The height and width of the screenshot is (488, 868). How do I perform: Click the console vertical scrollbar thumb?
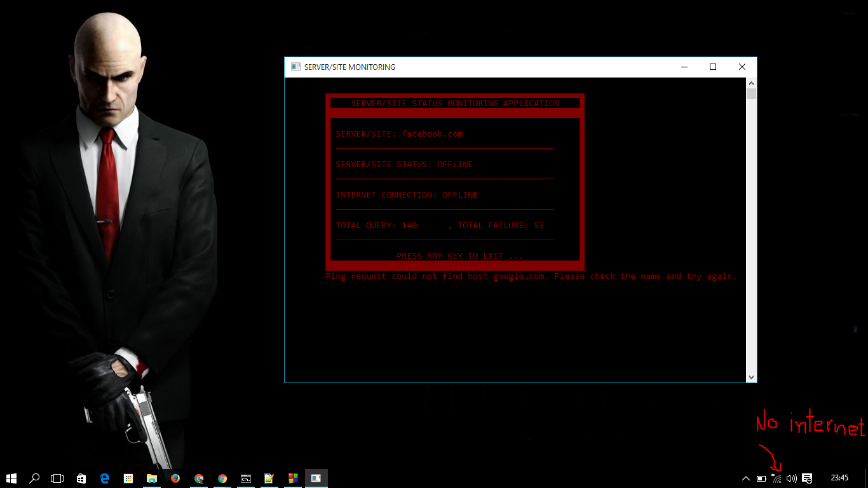(751, 94)
